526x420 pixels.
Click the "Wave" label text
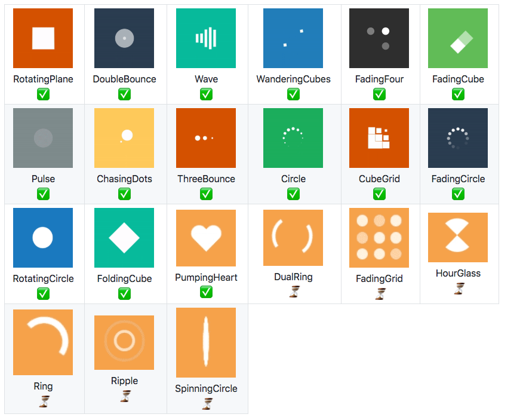click(x=207, y=79)
